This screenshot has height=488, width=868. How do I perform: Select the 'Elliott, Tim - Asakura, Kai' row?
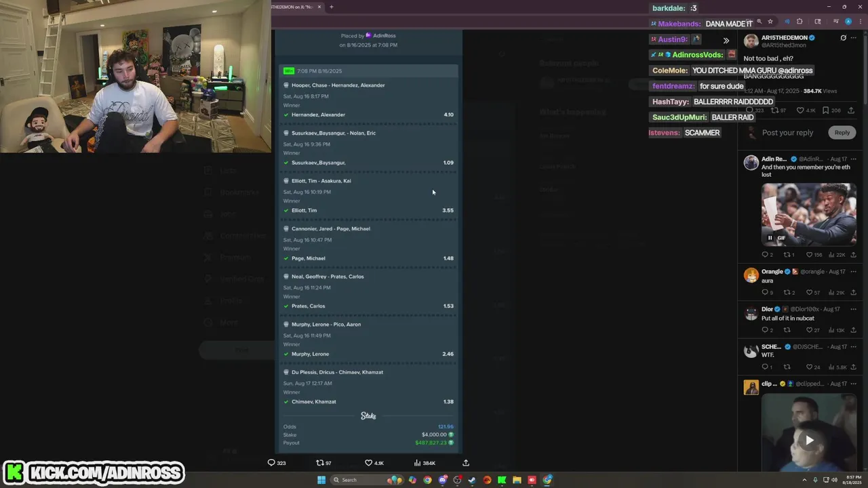369,195
